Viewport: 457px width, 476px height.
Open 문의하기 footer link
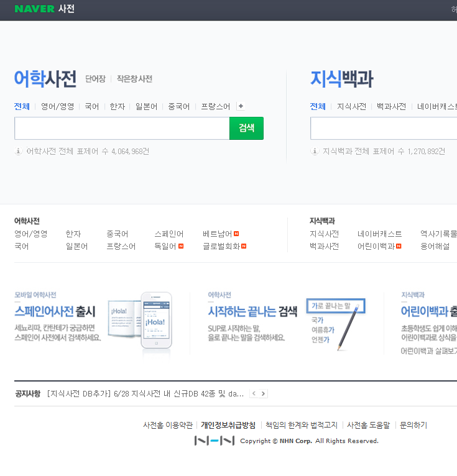pos(413,425)
